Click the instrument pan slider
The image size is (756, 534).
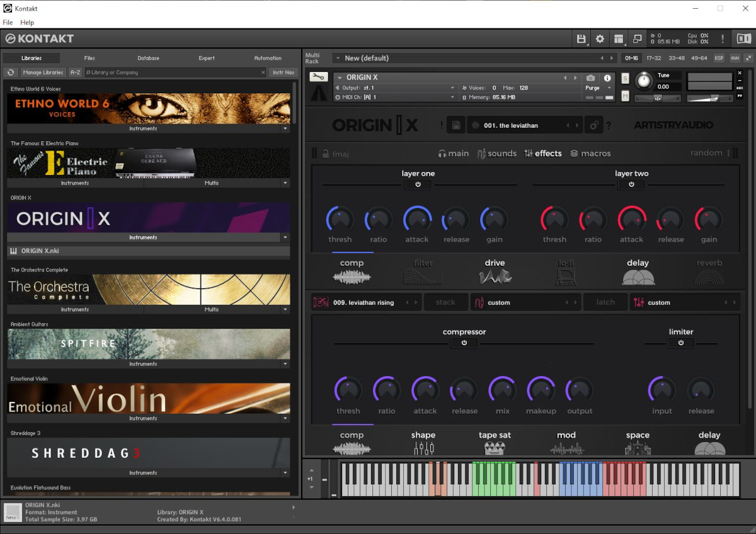pos(658,98)
